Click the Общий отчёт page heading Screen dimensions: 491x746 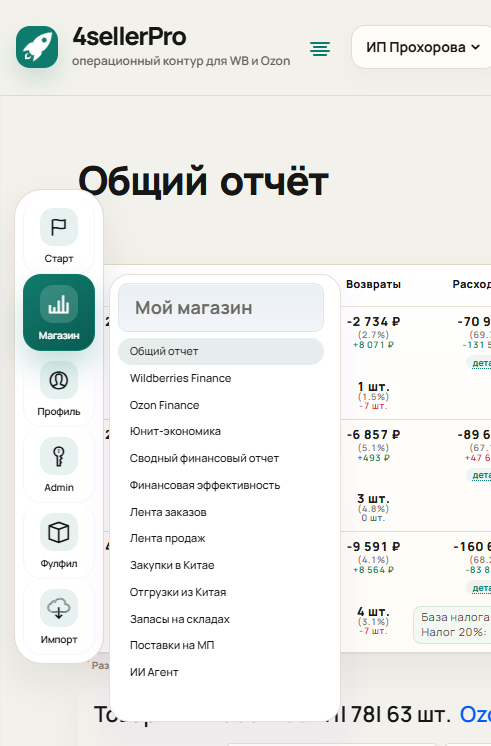click(x=204, y=181)
